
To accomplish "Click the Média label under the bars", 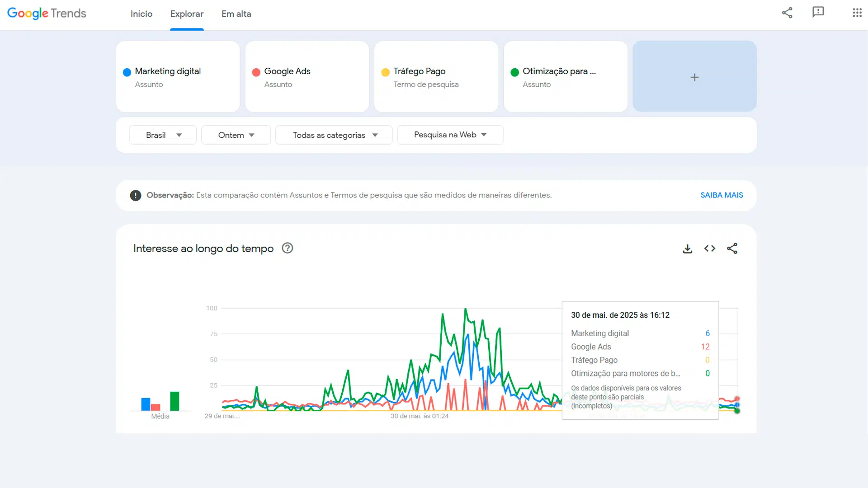I will (x=160, y=416).
